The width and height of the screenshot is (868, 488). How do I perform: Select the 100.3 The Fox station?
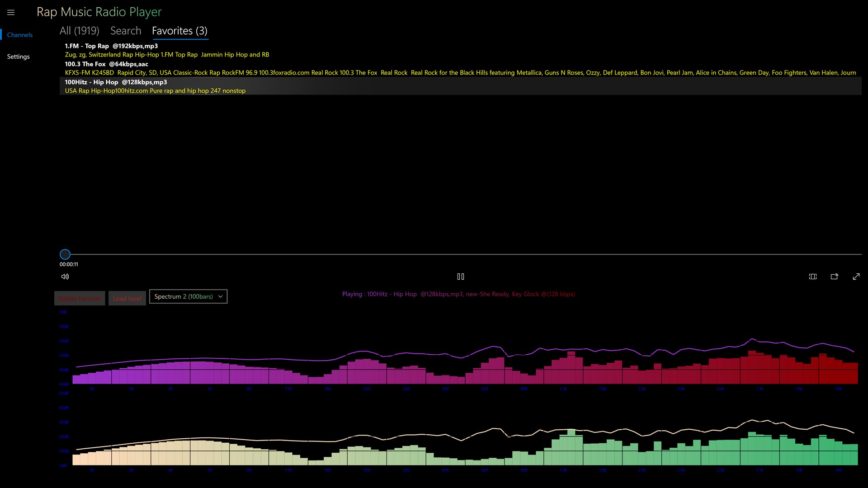coord(460,68)
